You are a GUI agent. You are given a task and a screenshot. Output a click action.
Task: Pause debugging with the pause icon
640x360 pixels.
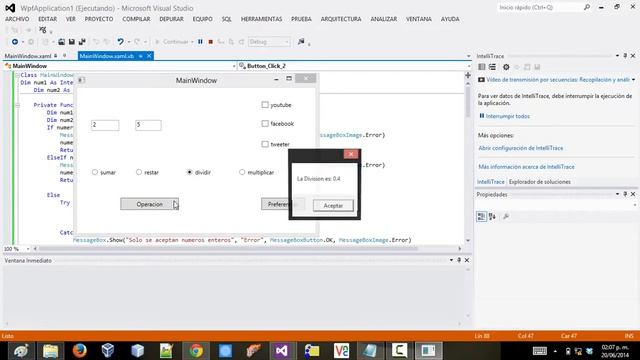pos(200,42)
